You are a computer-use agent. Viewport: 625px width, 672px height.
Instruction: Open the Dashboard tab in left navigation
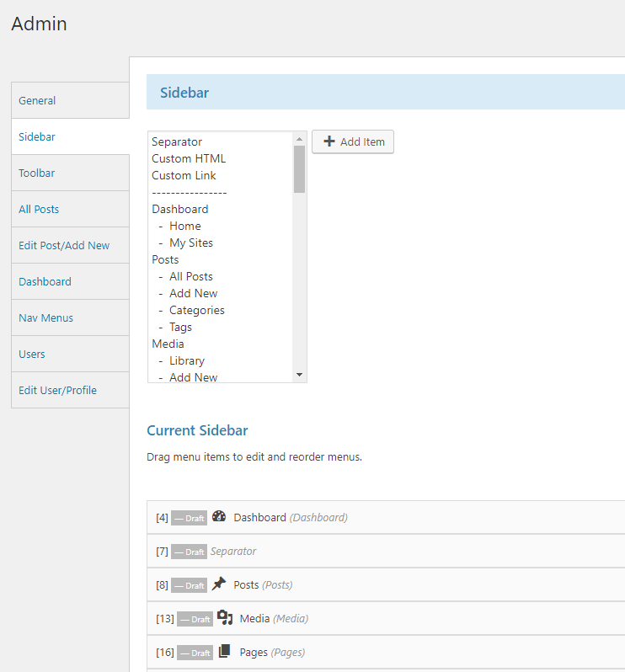tap(70, 281)
